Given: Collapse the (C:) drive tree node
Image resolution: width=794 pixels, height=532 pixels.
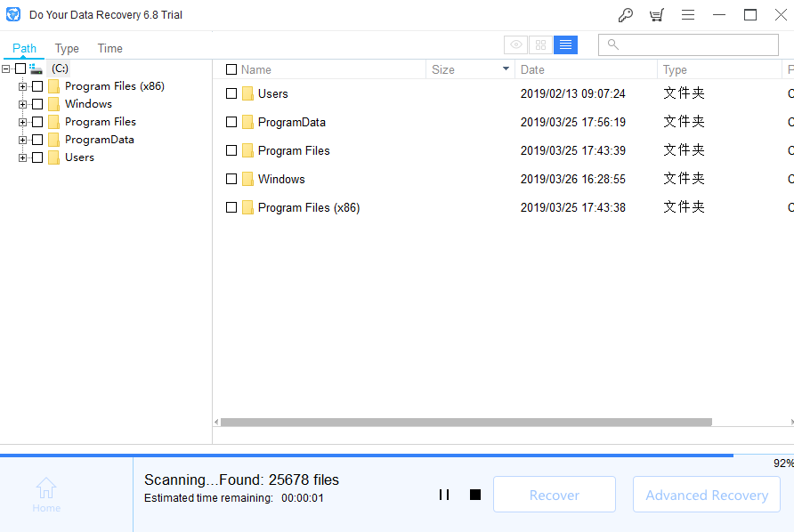Looking at the screenshot, I should pyautogui.click(x=5, y=69).
